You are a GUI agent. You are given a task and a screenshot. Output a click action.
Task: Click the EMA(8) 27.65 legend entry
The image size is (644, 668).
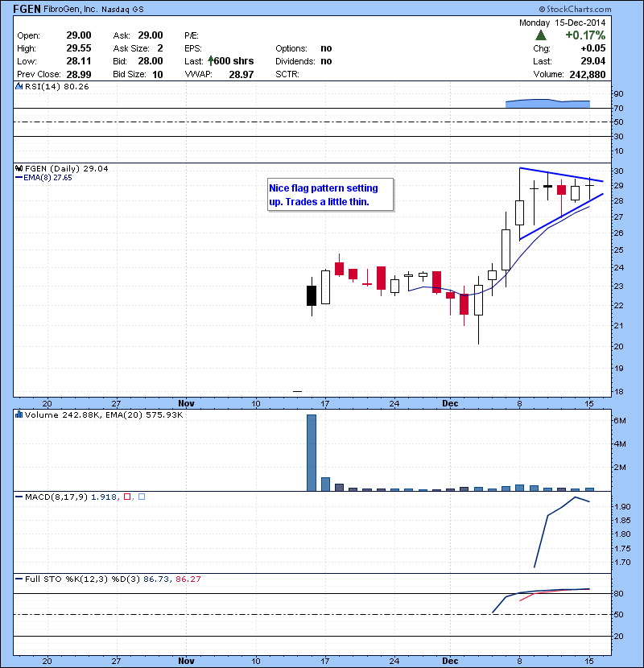coord(43,178)
